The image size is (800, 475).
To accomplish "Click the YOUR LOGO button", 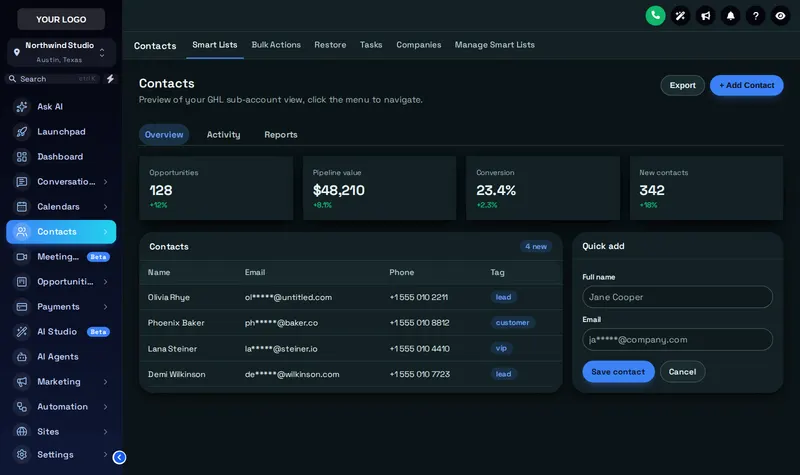I will click(x=61, y=19).
